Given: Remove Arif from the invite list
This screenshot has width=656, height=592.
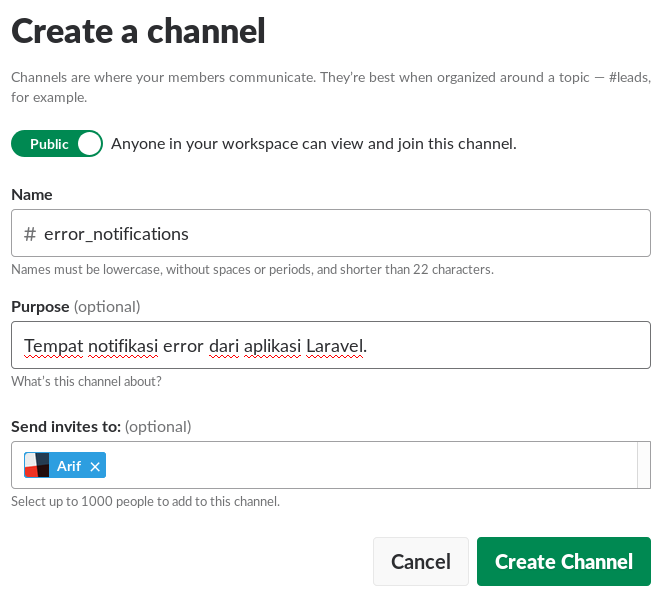Looking at the screenshot, I should (95, 466).
